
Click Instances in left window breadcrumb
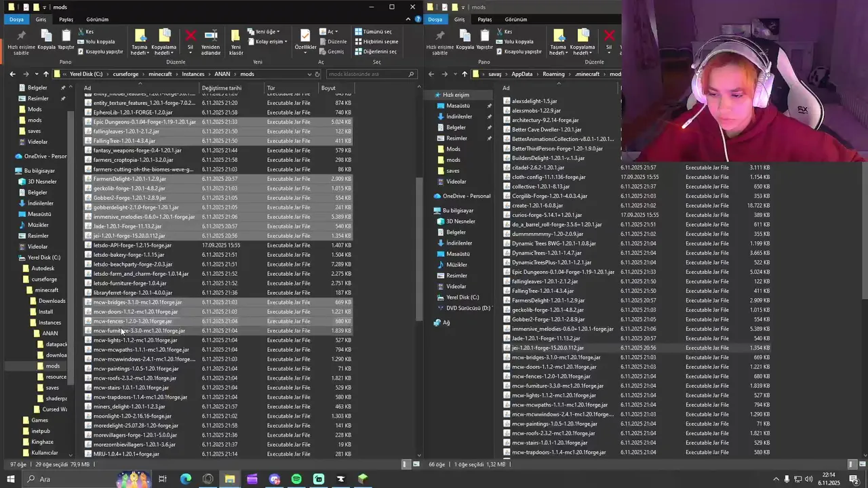tap(193, 74)
